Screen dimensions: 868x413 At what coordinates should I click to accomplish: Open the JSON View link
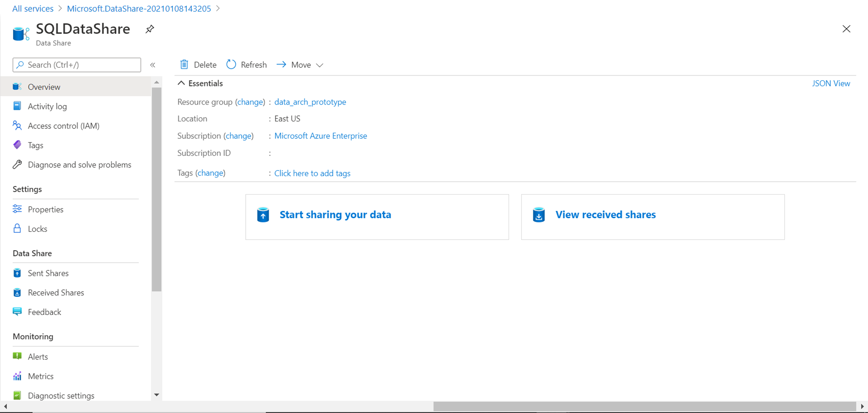(831, 83)
